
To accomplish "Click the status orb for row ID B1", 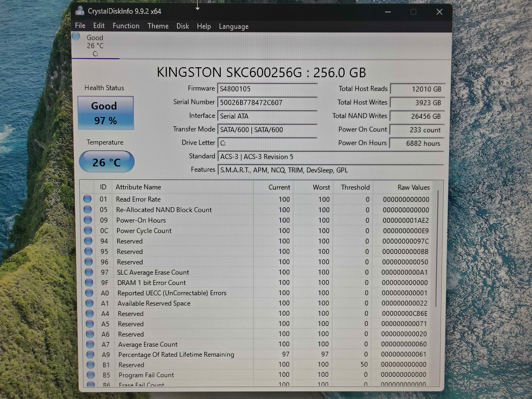I will point(90,365).
